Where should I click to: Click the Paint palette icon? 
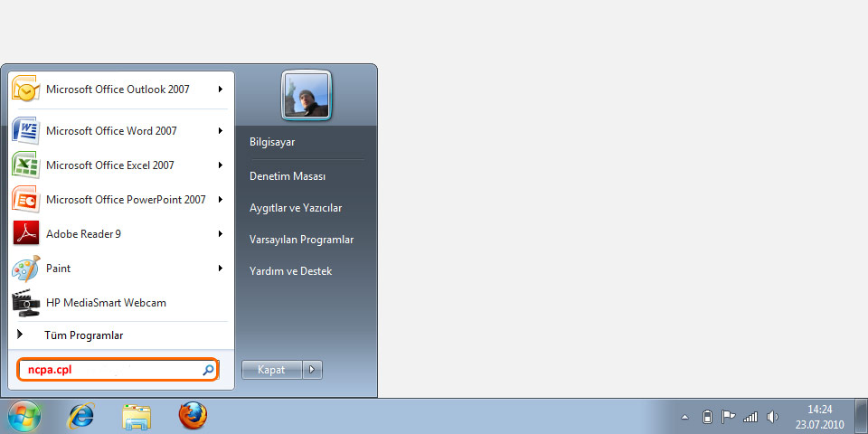point(25,269)
